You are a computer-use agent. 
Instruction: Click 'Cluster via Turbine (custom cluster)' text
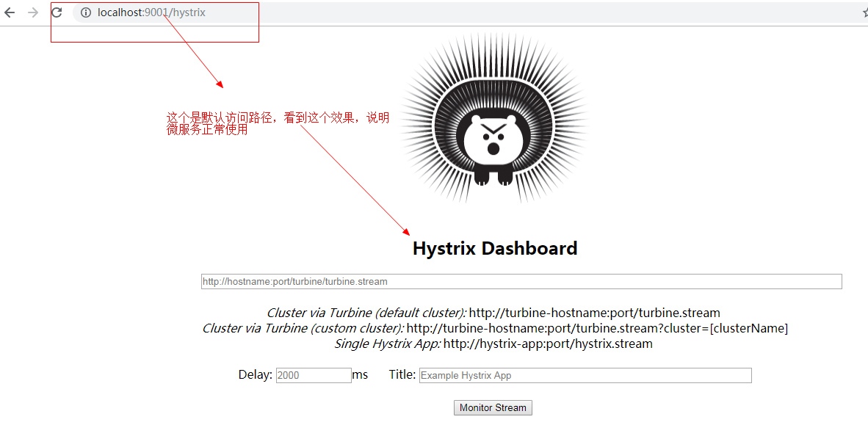click(303, 328)
